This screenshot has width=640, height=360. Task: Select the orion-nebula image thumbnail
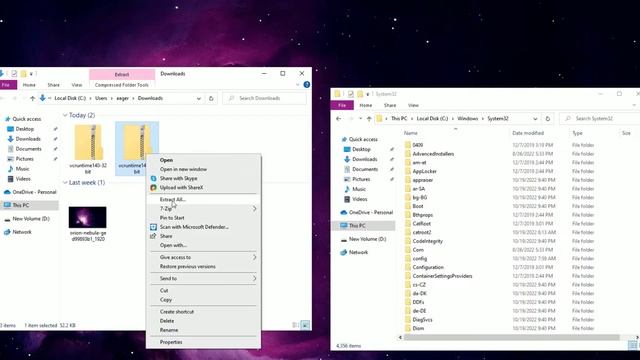pyautogui.click(x=87, y=217)
